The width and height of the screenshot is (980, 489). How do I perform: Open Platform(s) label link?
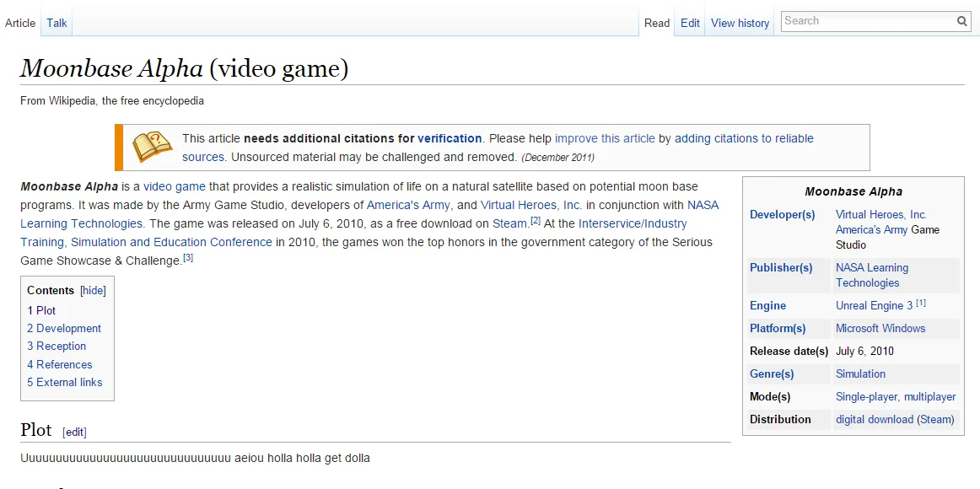click(778, 329)
